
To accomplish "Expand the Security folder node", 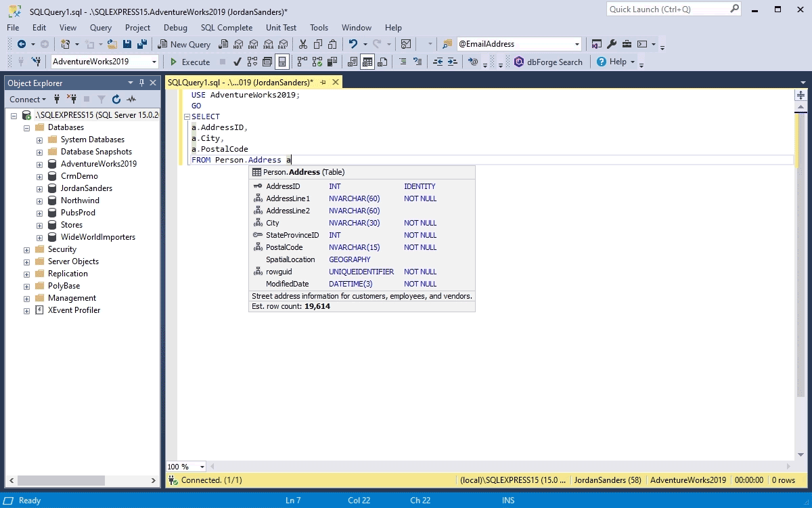I will click(x=26, y=249).
